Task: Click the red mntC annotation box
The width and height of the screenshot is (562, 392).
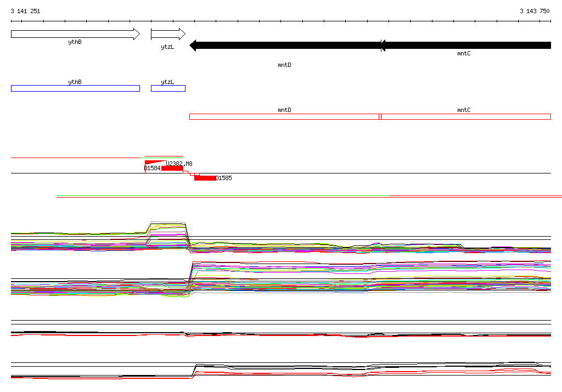Action: tap(465, 116)
